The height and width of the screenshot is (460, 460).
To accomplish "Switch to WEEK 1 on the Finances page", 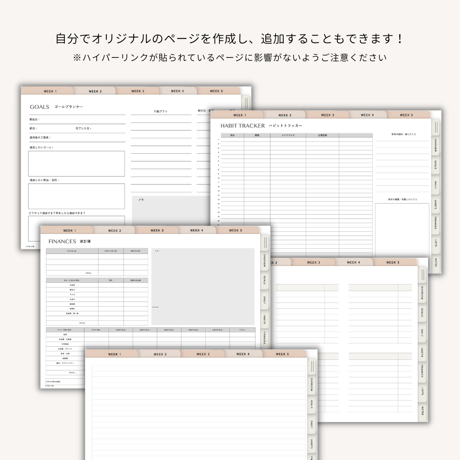I will [x=68, y=230].
